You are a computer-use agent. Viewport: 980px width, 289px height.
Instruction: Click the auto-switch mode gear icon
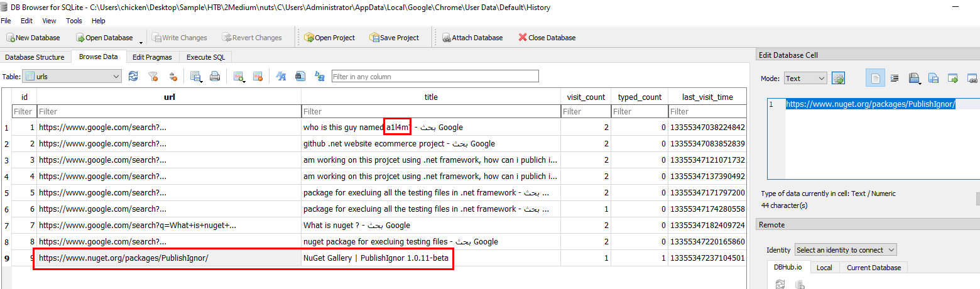(x=838, y=79)
